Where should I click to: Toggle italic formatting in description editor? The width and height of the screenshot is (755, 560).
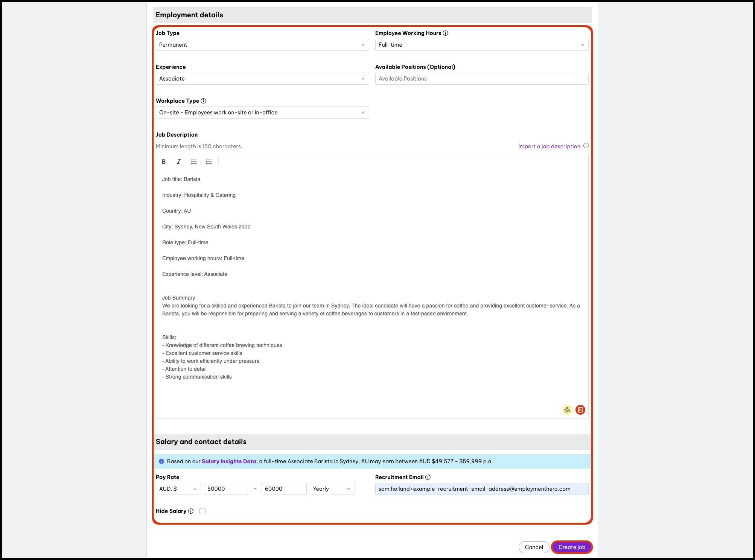[x=179, y=162]
